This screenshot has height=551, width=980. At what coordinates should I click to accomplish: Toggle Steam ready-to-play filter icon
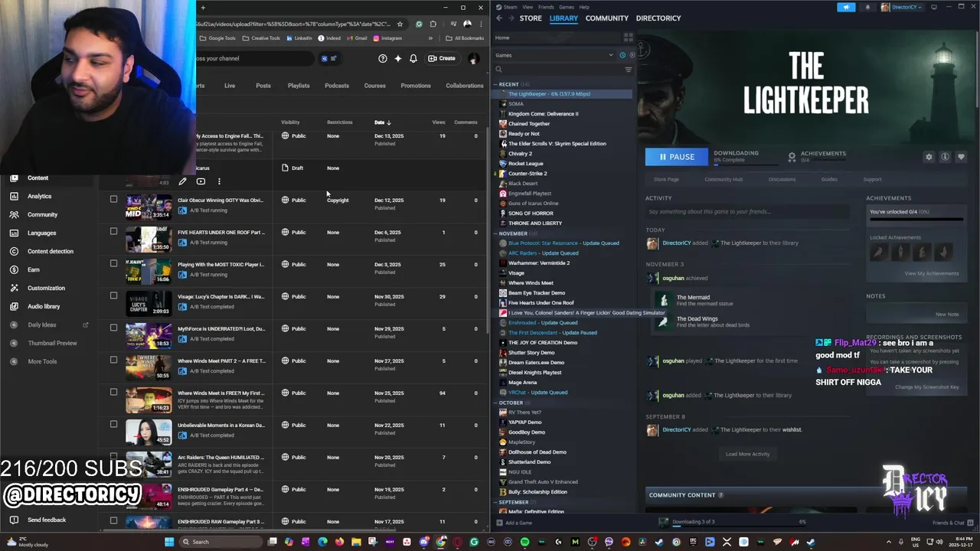632,55
